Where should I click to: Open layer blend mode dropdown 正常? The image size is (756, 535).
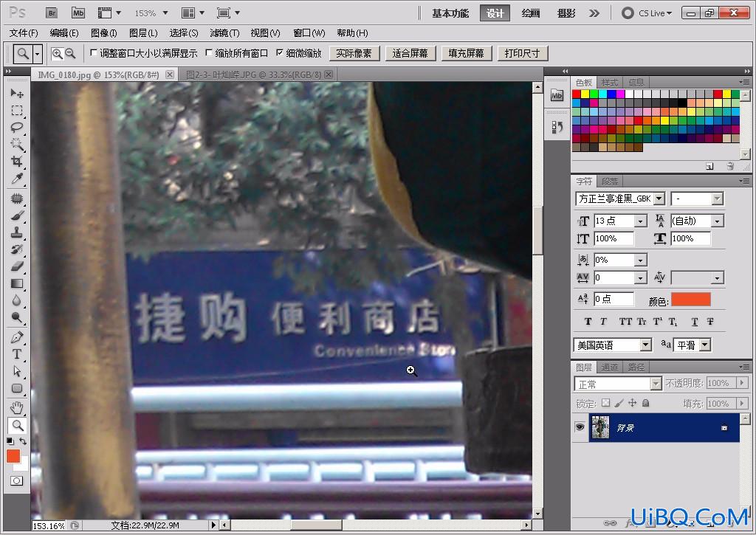pos(656,384)
